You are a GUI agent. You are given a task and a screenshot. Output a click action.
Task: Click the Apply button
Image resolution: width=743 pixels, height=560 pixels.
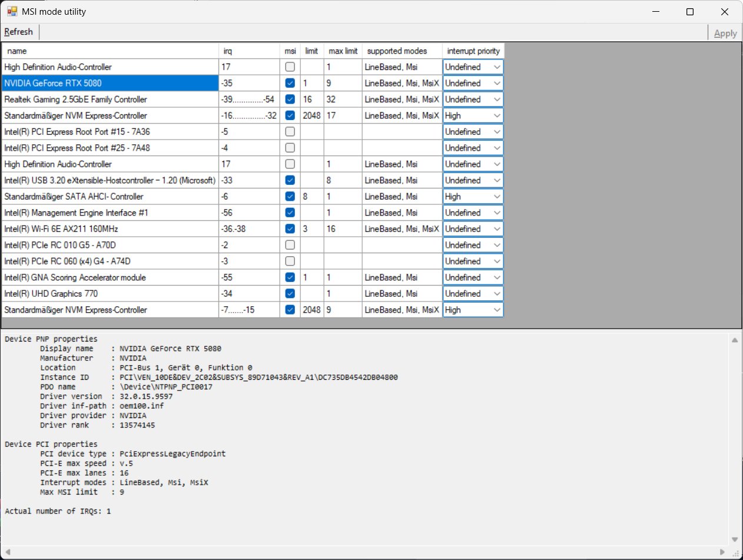point(725,33)
